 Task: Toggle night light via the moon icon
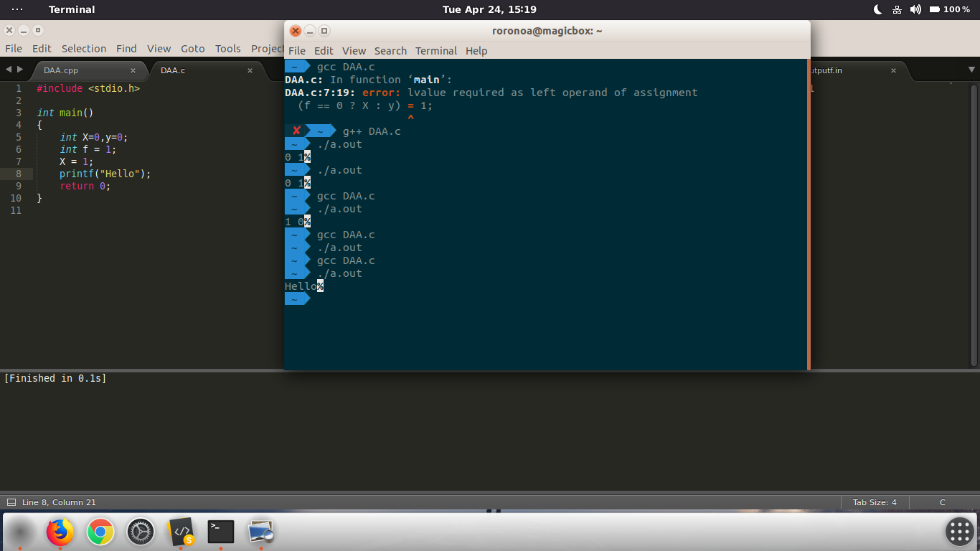pos(877,9)
